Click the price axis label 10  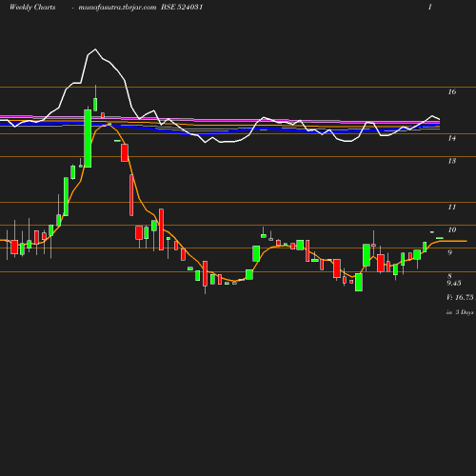pyautogui.click(x=452, y=229)
